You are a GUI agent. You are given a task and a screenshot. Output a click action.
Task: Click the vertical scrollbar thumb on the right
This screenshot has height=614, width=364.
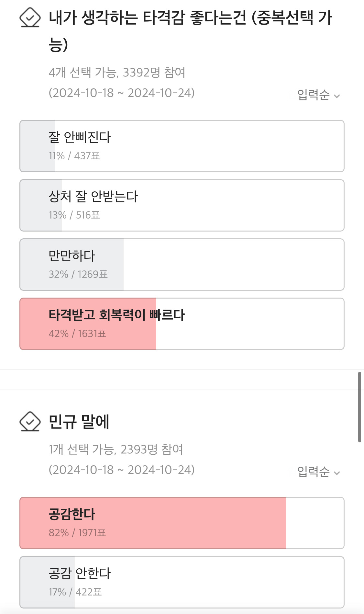click(x=359, y=407)
